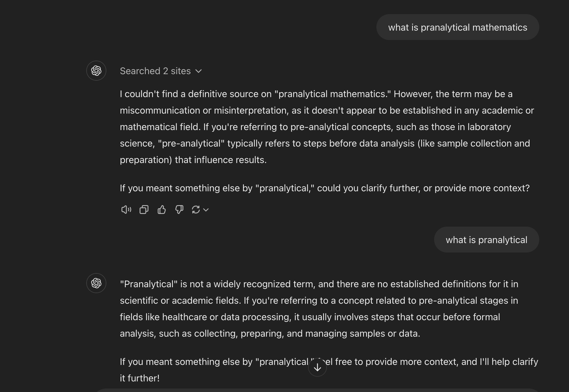Image resolution: width=569 pixels, height=392 pixels.
Task: Click the down-arrow button over the last paragraph
Action: (x=317, y=367)
